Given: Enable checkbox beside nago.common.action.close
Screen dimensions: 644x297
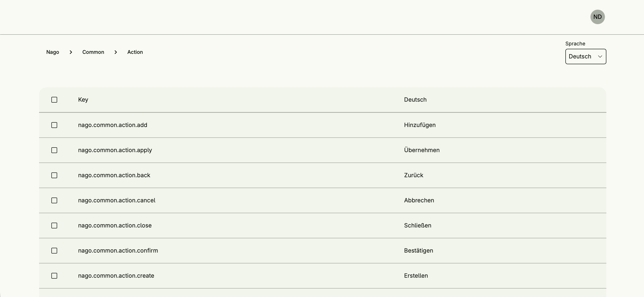Looking at the screenshot, I should click(54, 226).
